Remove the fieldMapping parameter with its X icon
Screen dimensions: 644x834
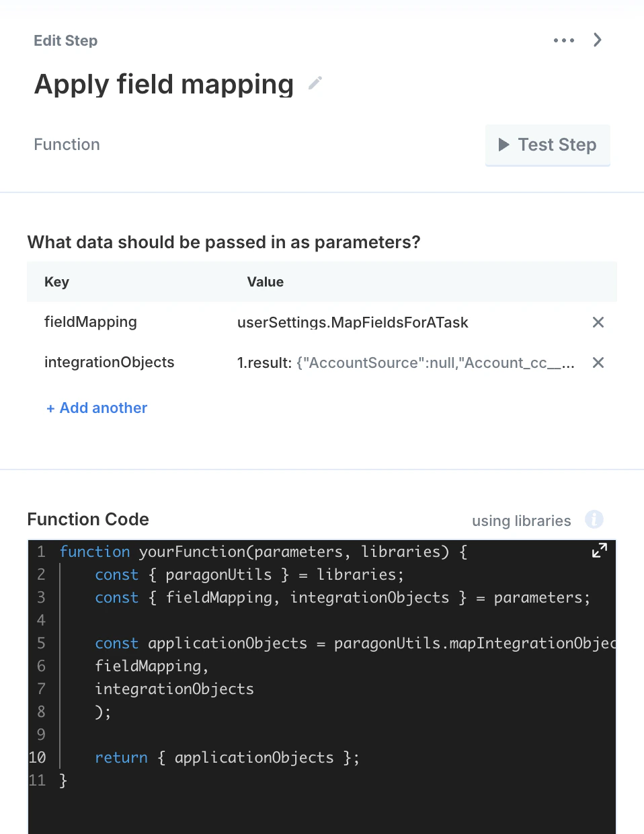598,322
